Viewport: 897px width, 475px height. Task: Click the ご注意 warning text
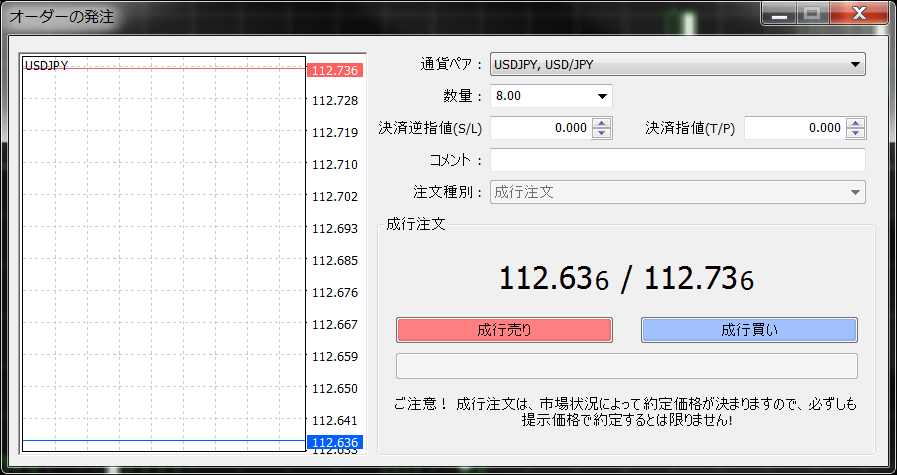coord(626,412)
